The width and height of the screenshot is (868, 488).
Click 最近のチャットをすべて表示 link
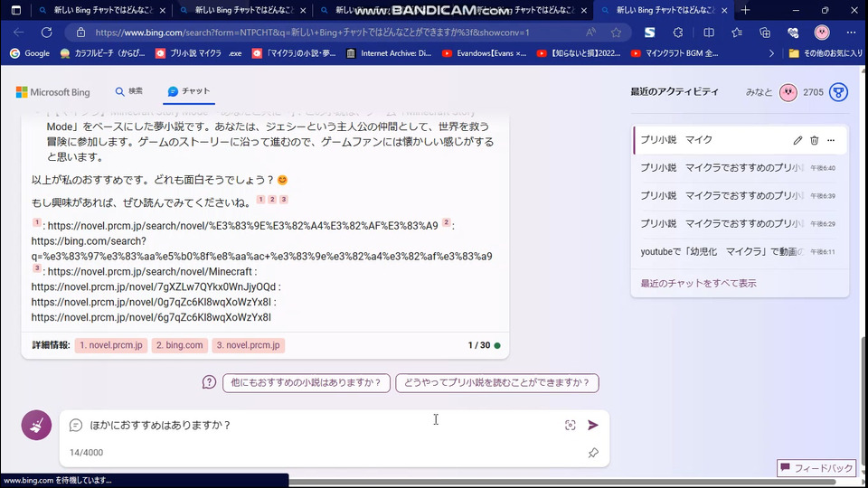(698, 283)
